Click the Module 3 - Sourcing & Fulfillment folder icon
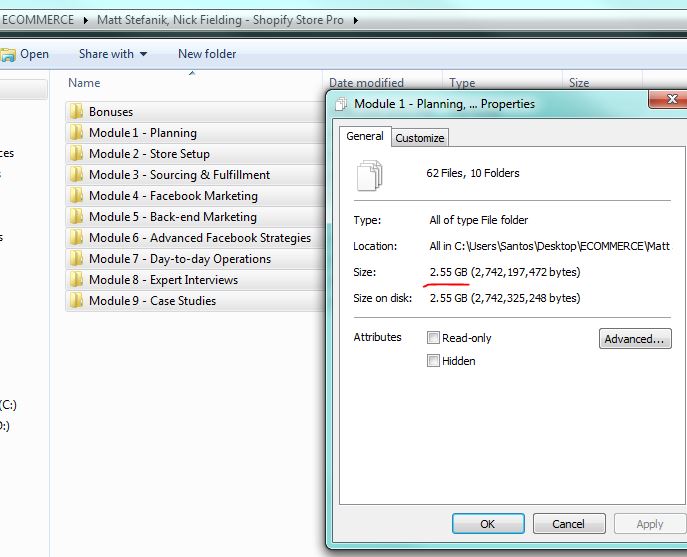The height and width of the screenshot is (557, 687). click(x=76, y=175)
